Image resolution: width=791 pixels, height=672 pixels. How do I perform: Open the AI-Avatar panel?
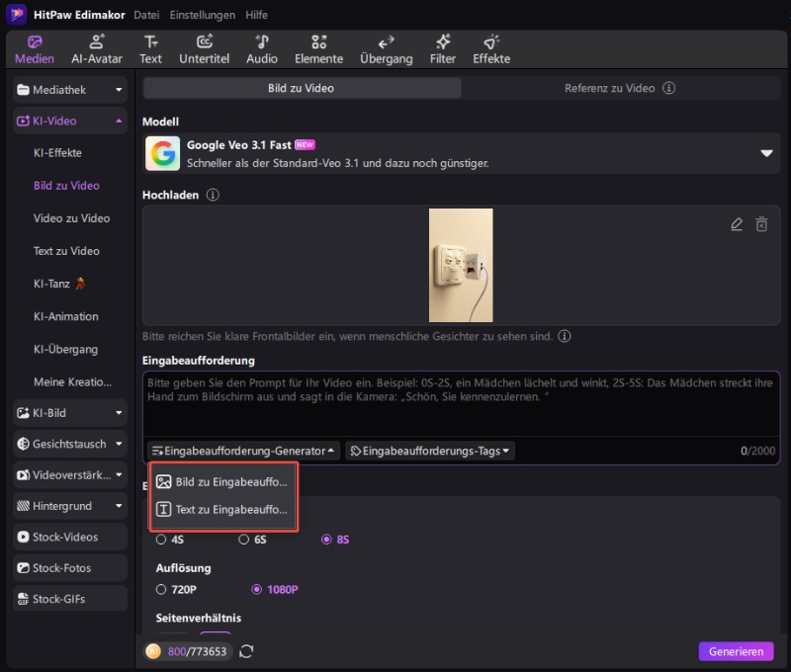pyautogui.click(x=96, y=48)
